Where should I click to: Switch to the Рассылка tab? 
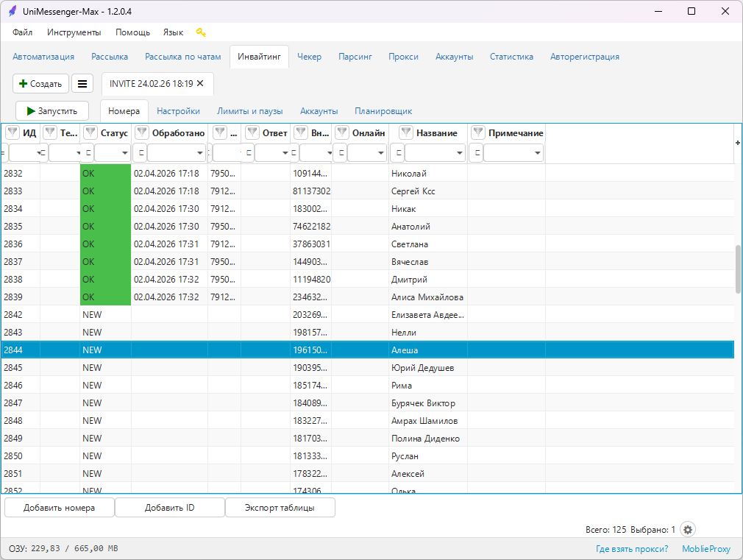(110, 57)
